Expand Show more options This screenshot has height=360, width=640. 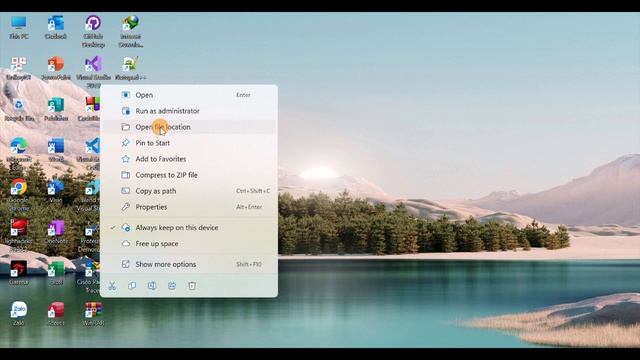[x=189, y=264]
